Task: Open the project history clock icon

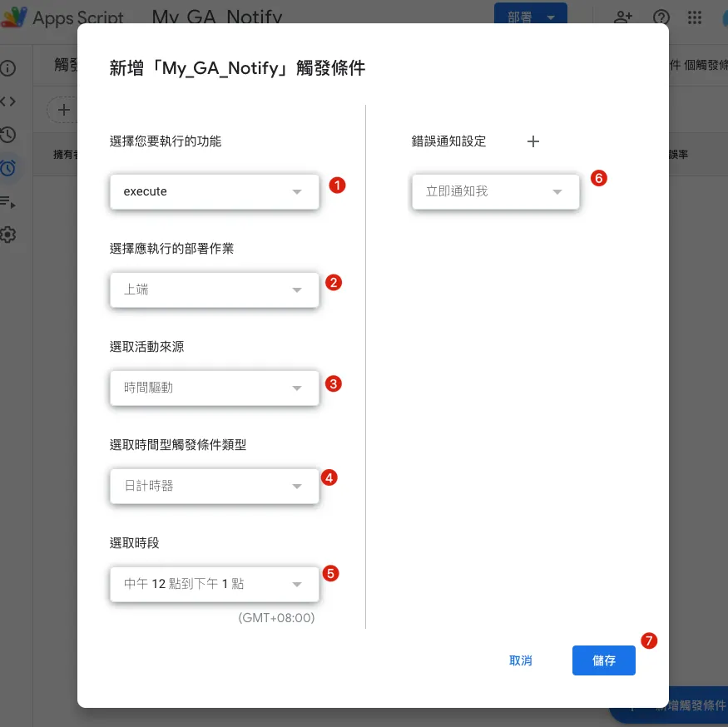Action: pos(8,135)
